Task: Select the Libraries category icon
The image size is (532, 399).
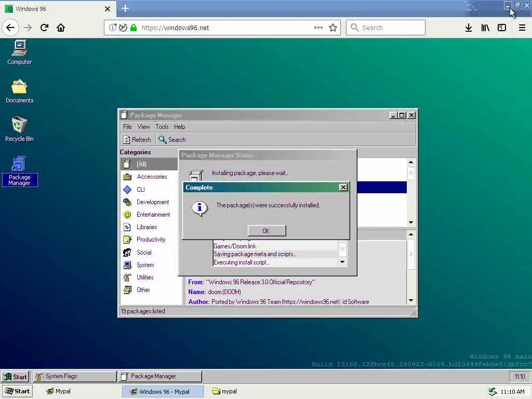Action: click(x=127, y=227)
